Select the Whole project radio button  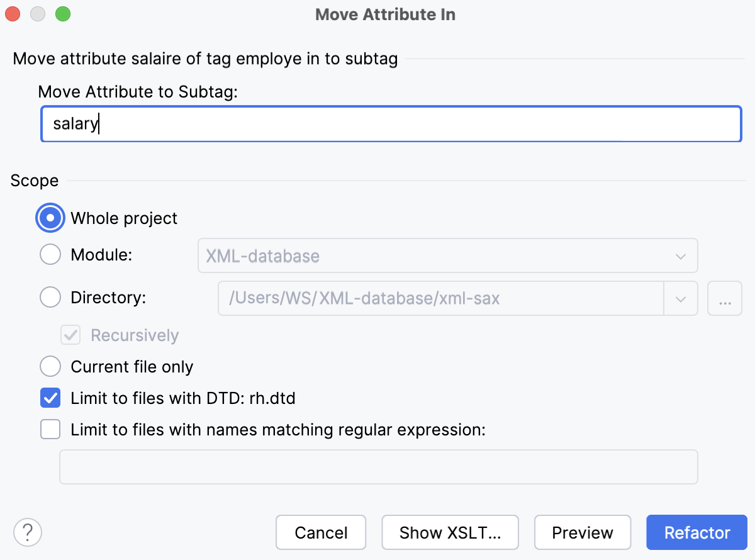point(50,218)
